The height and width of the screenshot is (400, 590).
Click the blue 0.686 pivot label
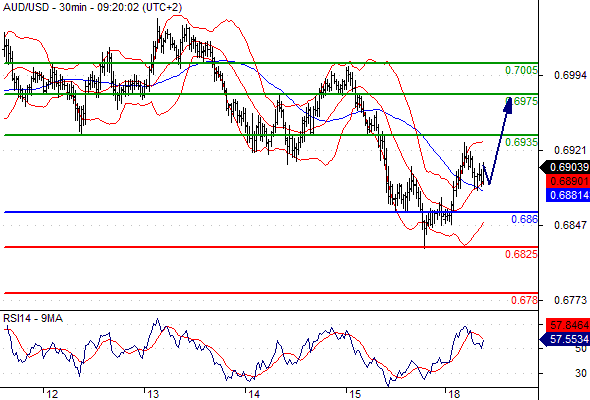525,219
